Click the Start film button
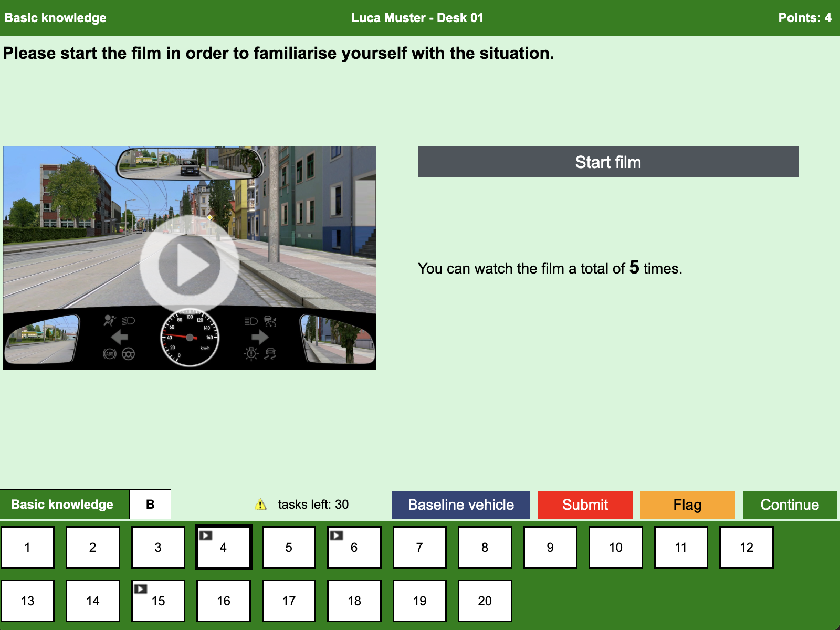Screen dimensions: 840x630 608,162
